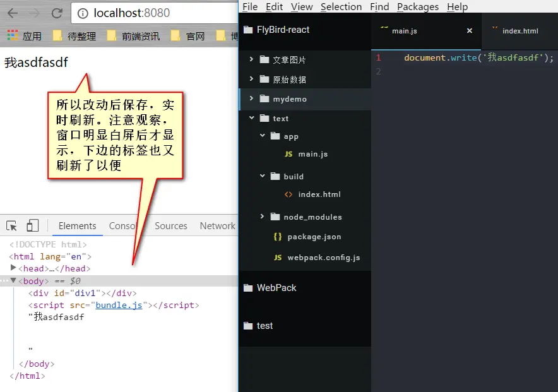
Task: Open the Help menu
Action: (x=457, y=7)
